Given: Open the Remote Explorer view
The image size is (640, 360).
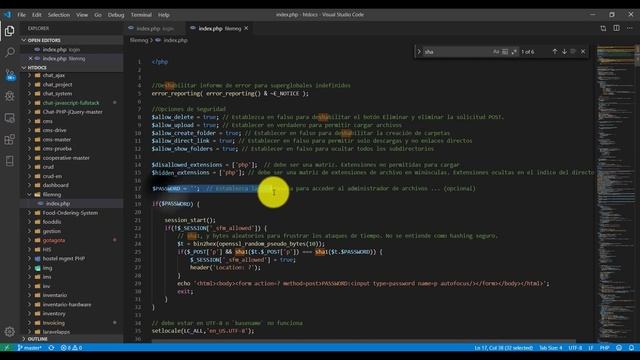Looking at the screenshot, I should (9, 118).
